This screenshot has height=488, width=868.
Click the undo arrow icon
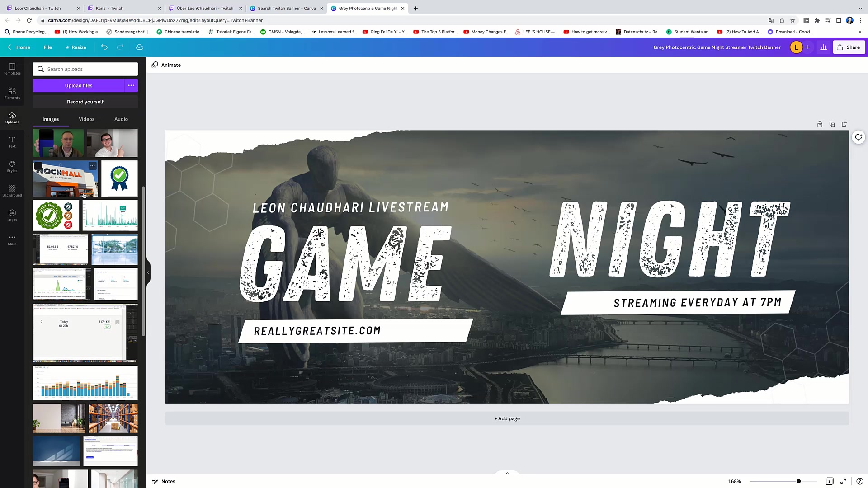point(104,47)
